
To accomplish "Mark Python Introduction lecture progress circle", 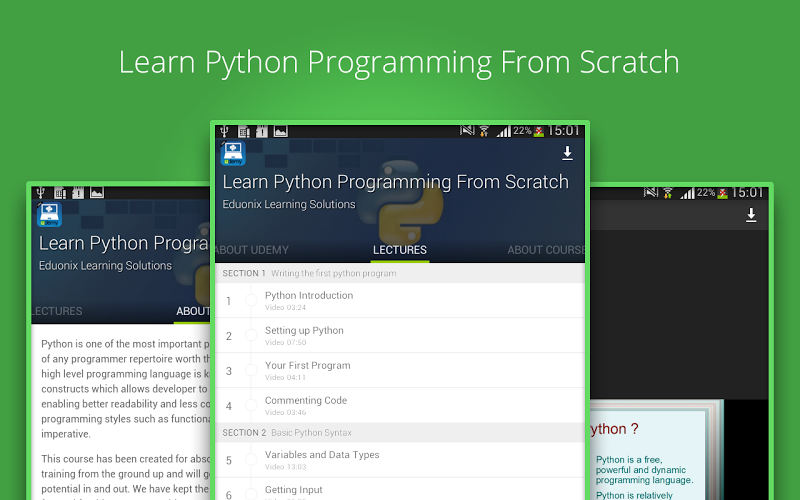I will click(x=251, y=301).
